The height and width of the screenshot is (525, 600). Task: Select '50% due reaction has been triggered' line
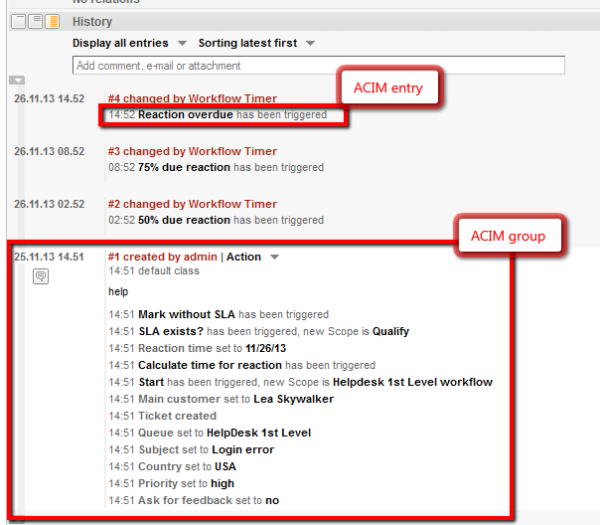click(216, 220)
